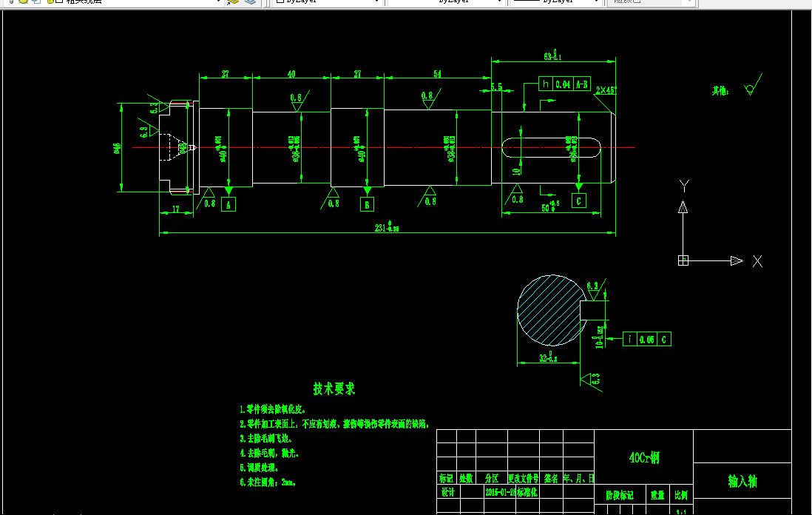Select the 2015-01-28标准化 cell
The image size is (812, 515).
[511, 491]
